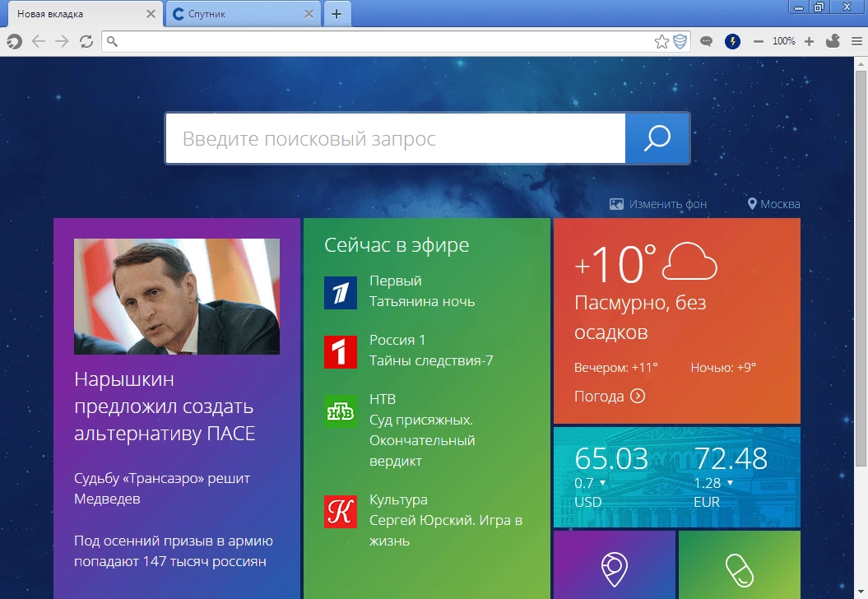The image size is (868, 599).
Task: Click the Изменить фон link
Action: coord(667,204)
